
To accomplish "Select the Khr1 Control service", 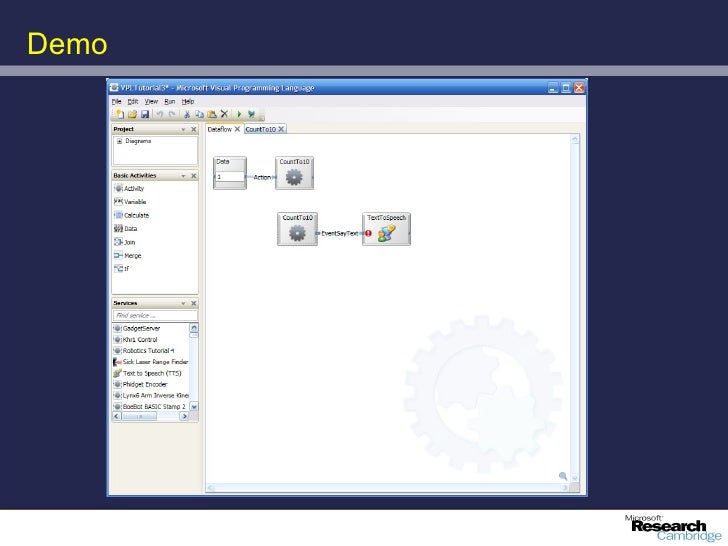I will [x=140, y=339].
